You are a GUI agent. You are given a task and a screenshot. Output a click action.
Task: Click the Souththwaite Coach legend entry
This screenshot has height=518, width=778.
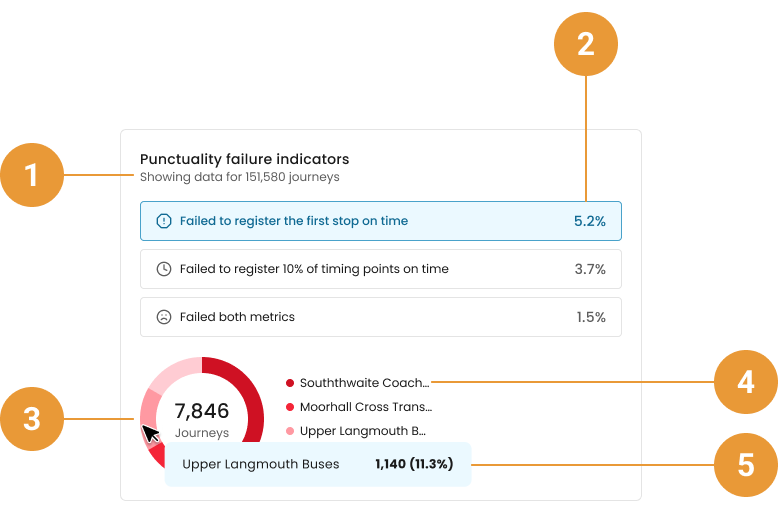tap(357, 383)
